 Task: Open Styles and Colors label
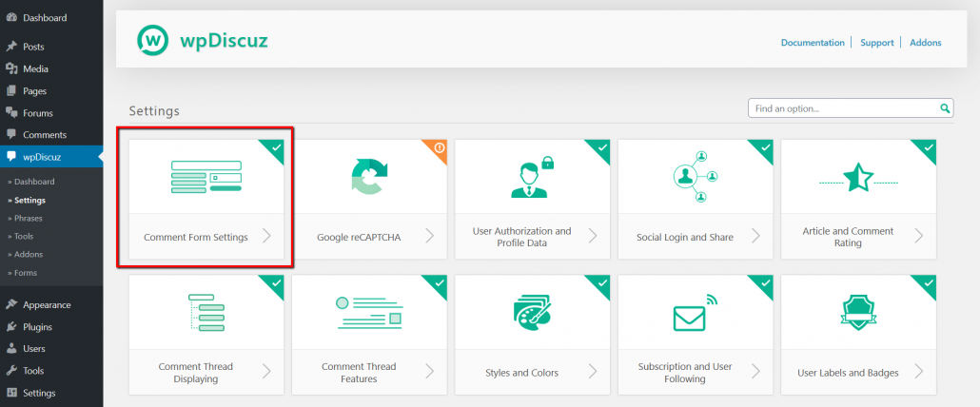522,373
